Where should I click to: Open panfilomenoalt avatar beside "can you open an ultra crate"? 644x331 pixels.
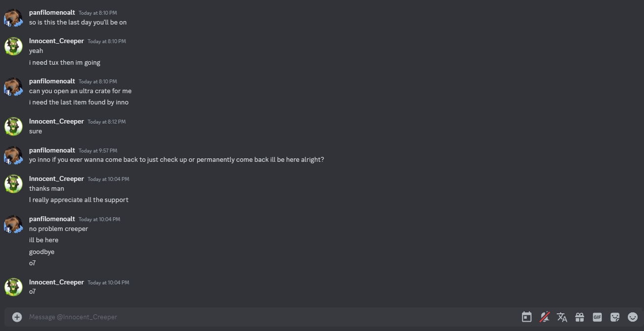point(14,86)
